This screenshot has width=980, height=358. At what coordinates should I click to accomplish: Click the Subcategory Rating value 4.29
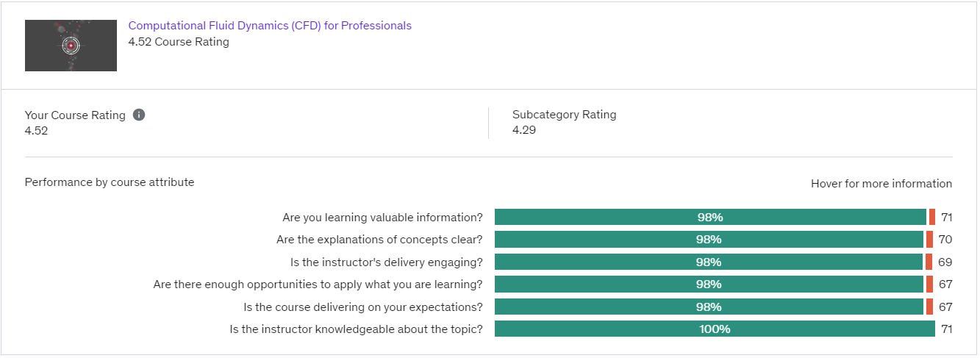[524, 130]
